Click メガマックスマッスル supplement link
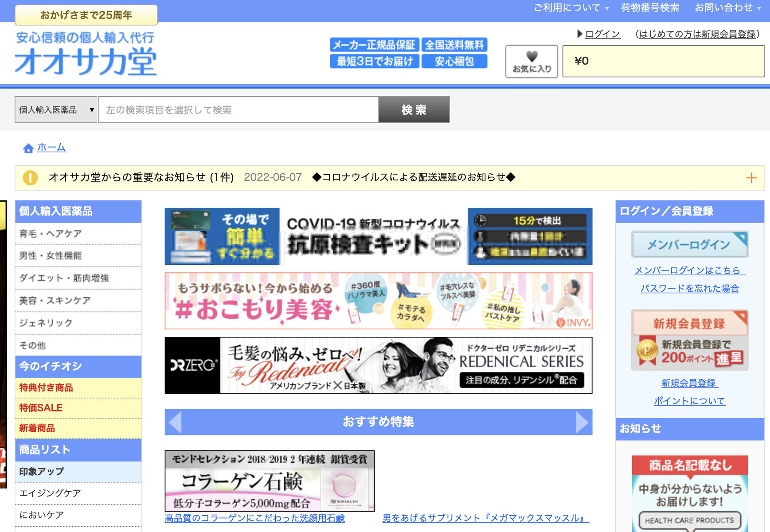Screen dimensions: 770x532 click(x=486, y=518)
